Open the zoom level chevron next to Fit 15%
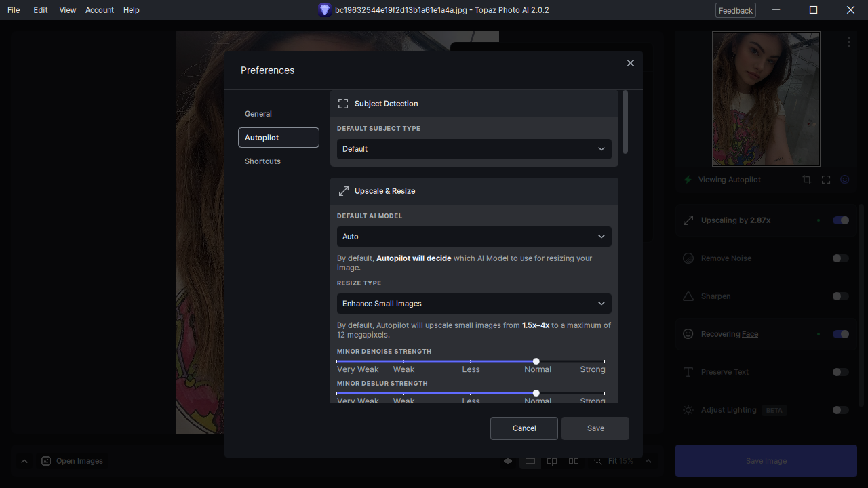The image size is (868, 488). [648, 461]
